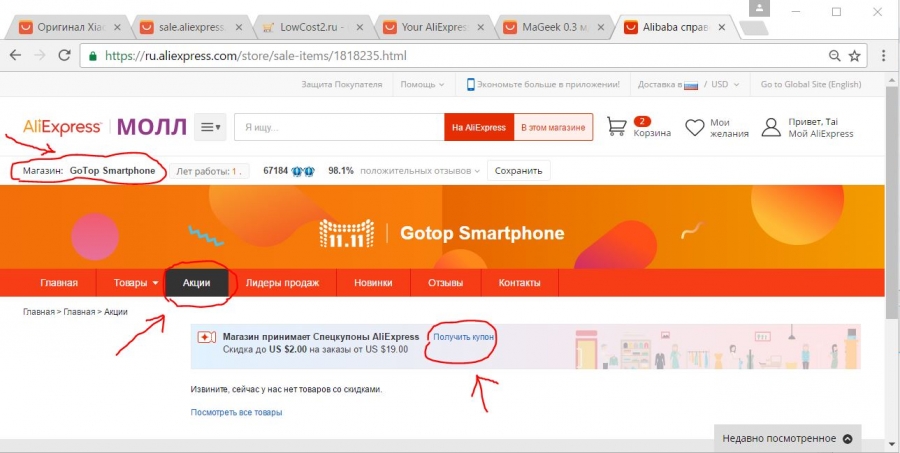Click the Мои желания link
This screenshot has height=453, width=900.
click(729, 127)
